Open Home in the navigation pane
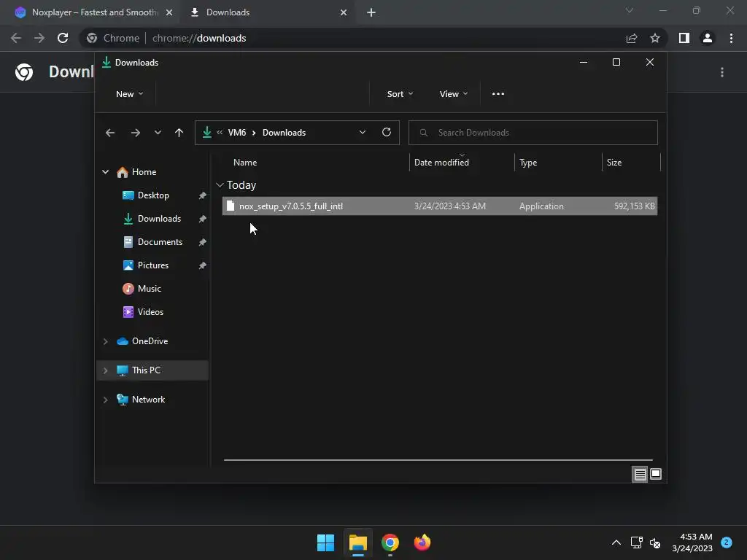Viewport: 747px width, 560px height. click(x=136, y=172)
